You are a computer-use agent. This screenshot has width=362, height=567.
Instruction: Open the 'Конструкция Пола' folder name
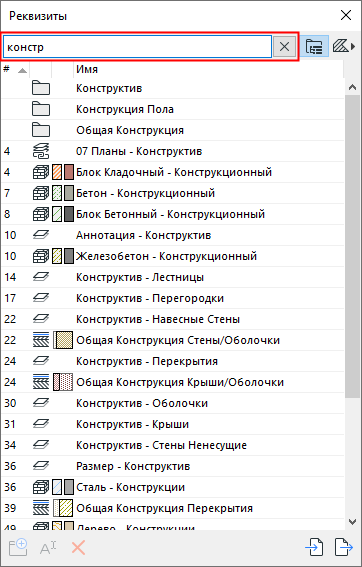tap(125, 109)
